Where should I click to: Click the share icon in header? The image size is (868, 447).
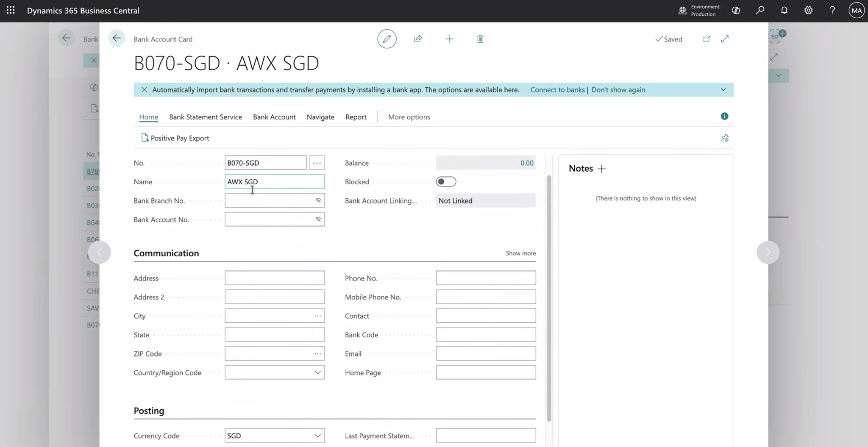pyautogui.click(x=418, y=39)
